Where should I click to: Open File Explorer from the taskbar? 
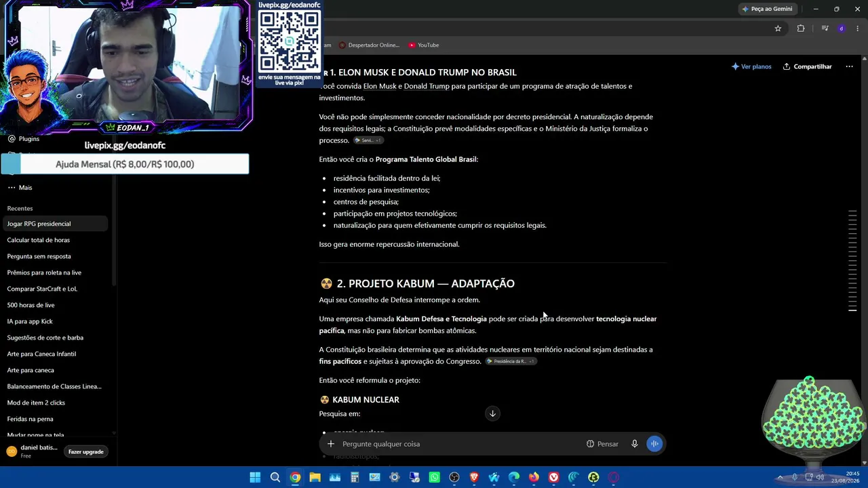315,478
